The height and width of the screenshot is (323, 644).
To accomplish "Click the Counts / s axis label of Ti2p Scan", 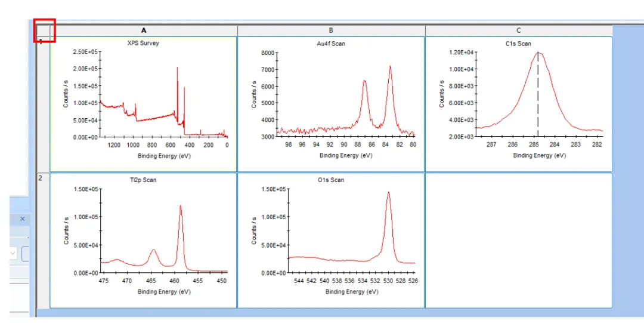I will [66, 230].
